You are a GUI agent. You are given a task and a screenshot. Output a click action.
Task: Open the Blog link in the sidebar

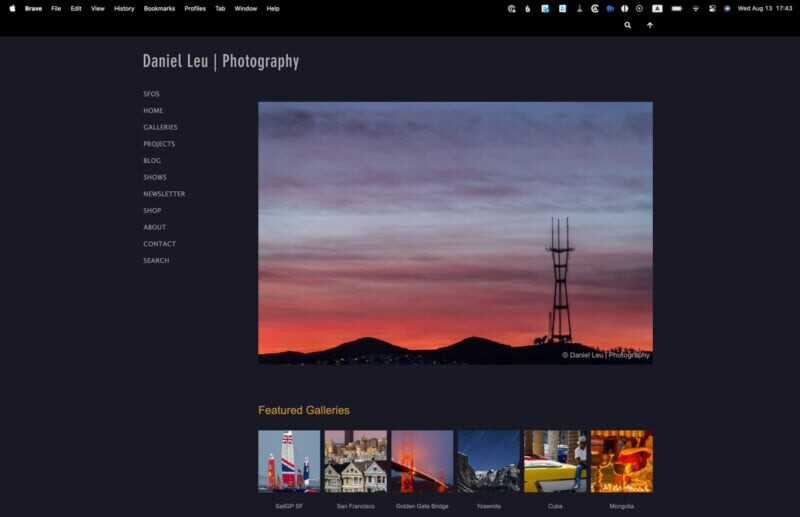tap(152, 160)
